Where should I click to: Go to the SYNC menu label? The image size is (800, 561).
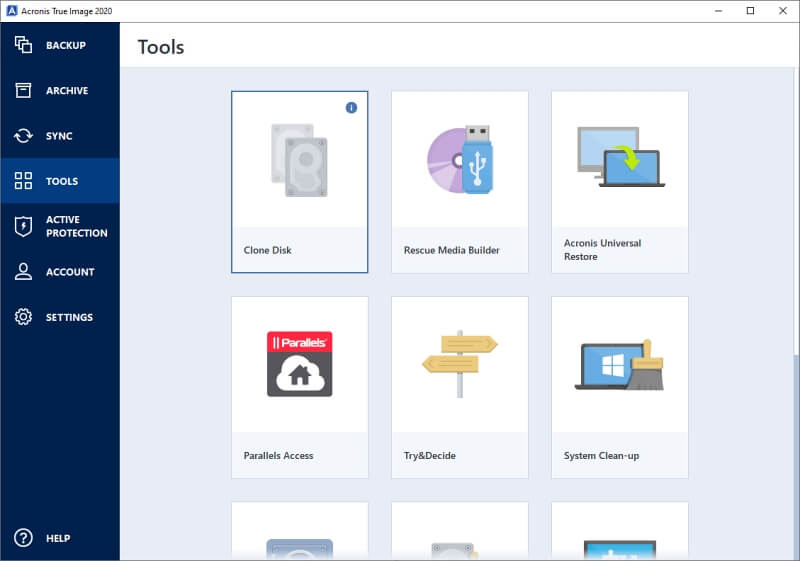pos(59,136)
